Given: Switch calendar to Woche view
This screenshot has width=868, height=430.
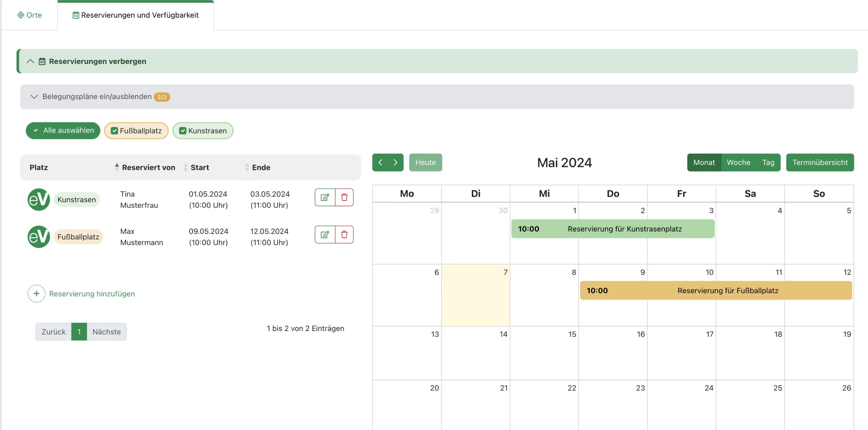Looking at the screenshot, I should tap(738, 162).
